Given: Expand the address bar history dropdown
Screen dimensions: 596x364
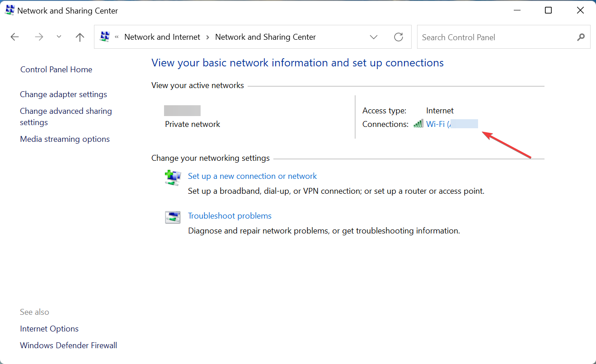Looking at the screenshot, I should pyautogui.click(x=374, y=37).
